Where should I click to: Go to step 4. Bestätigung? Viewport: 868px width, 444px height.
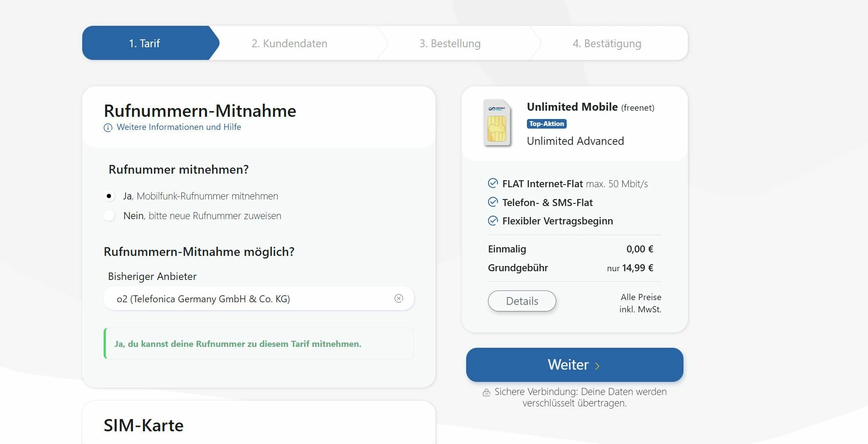[x=607, y=43]
